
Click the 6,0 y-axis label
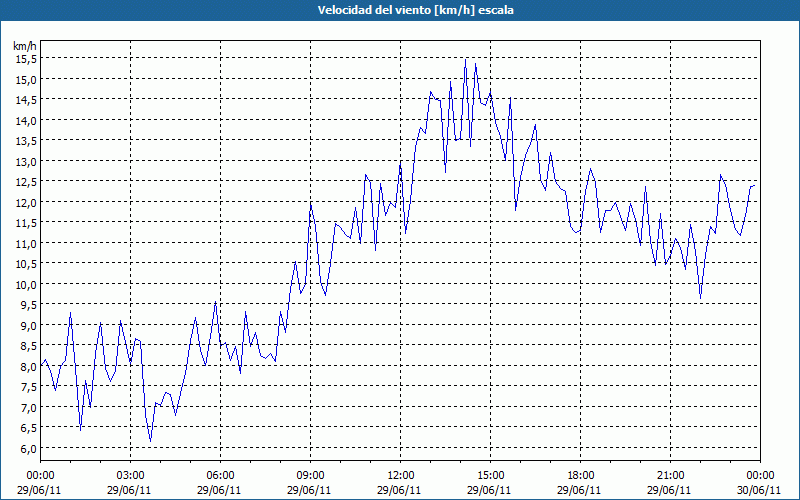pos(29,448)
